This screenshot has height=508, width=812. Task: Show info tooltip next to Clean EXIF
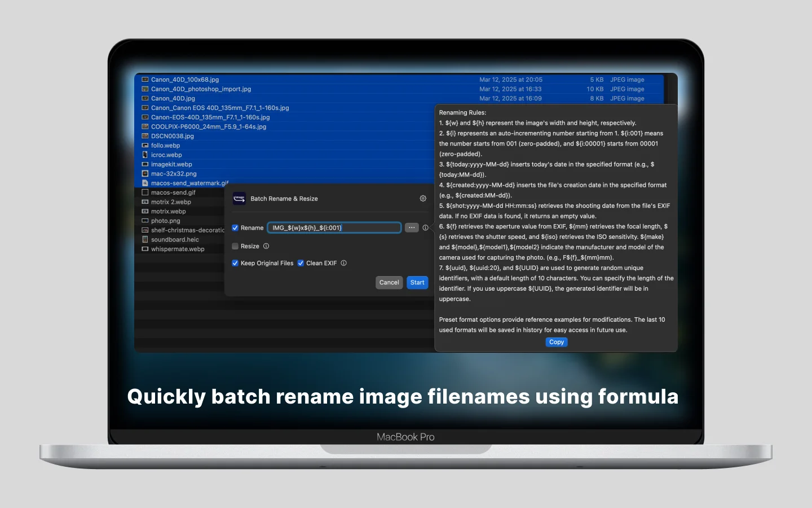pyautogui.click(x=343, y=263)
